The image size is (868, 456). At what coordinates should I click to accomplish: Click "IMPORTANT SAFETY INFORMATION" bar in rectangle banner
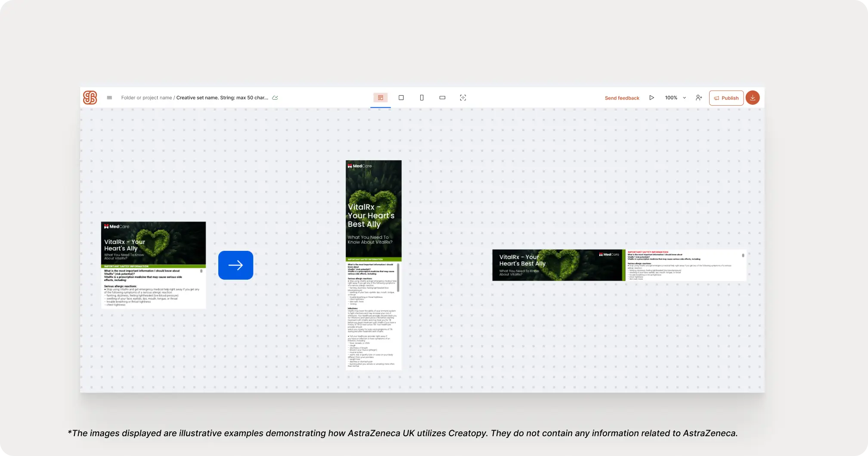(x=153, y=266)
